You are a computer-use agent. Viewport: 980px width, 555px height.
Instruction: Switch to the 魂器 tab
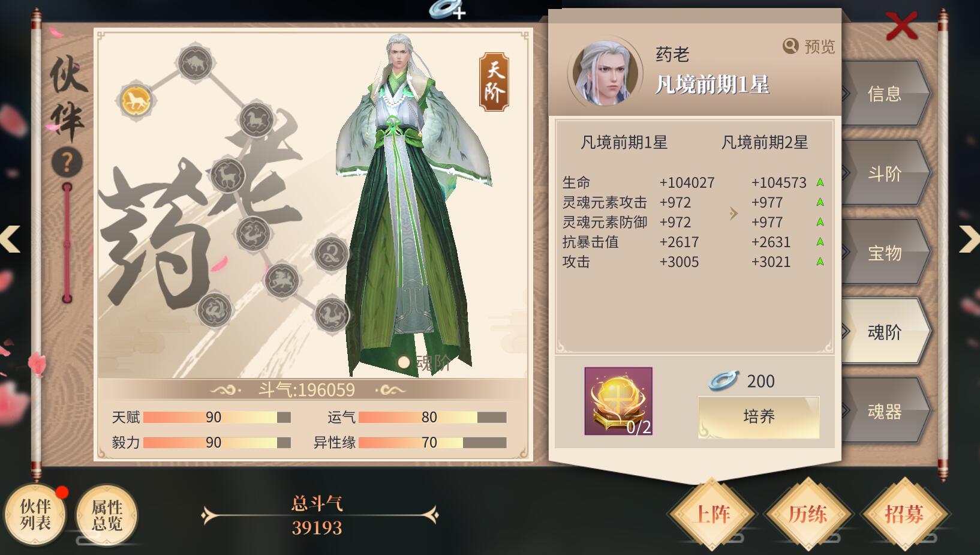click(885, 411)
